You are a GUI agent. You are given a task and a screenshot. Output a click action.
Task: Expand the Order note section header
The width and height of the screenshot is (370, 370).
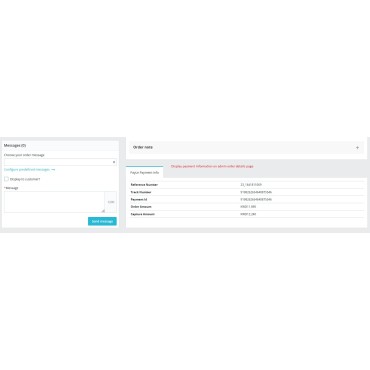(x=246, y=147)
